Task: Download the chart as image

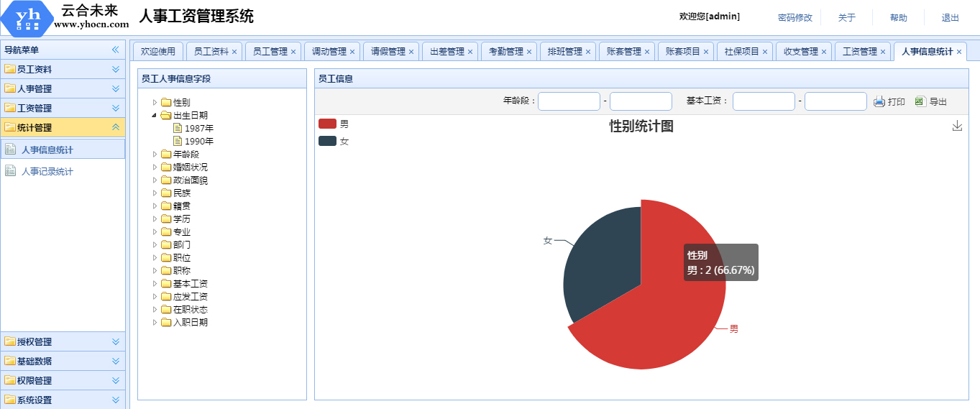Action: click(957, 126)
